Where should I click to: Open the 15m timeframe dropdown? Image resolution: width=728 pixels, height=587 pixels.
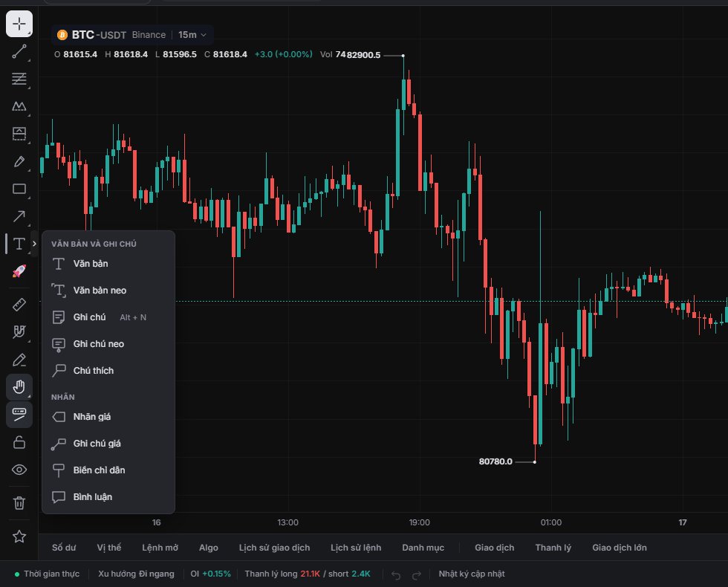pos(192,35)
